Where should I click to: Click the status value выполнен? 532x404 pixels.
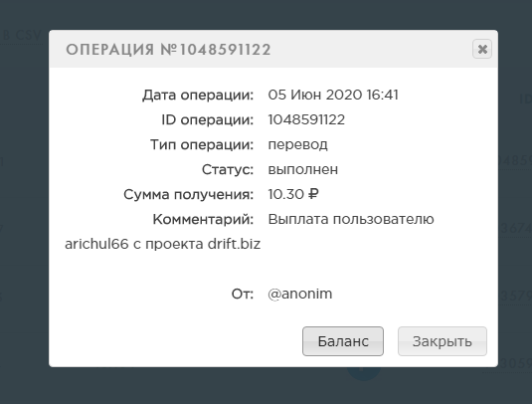(x=303, y=169)
